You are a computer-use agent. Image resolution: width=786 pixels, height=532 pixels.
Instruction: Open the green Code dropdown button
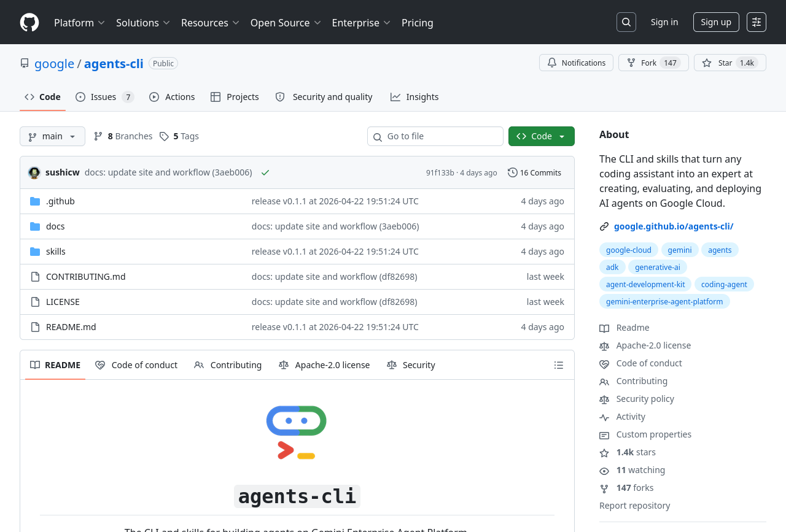(541, 136)
